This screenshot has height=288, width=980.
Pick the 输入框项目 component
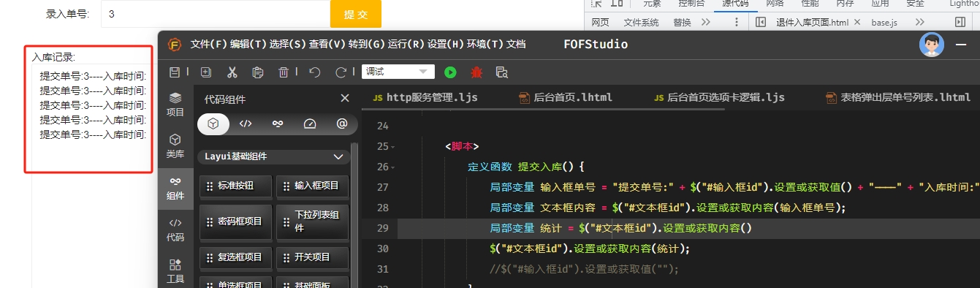coord(313,186)
